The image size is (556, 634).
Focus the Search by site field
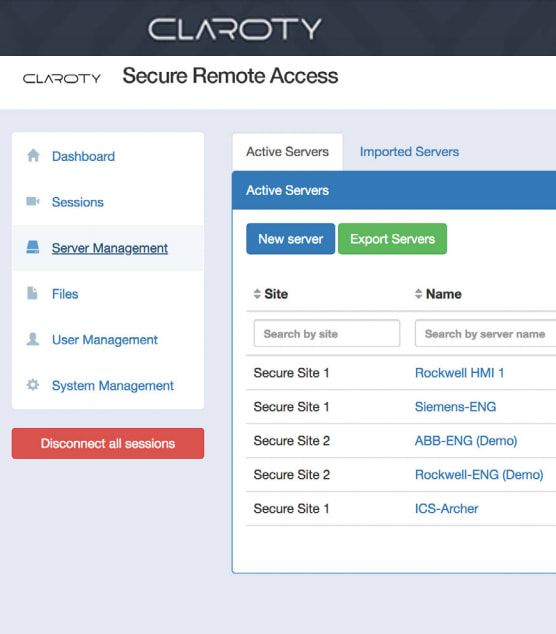pos(327,334)
